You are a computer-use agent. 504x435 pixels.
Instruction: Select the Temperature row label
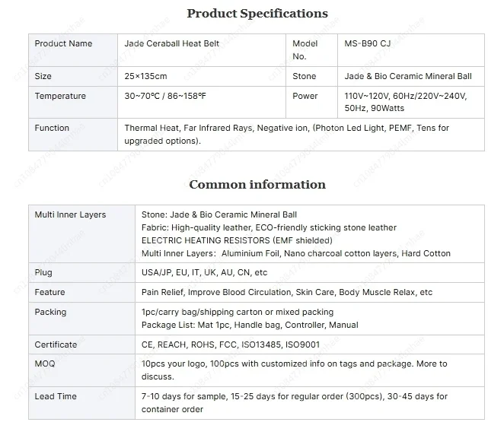pyautogui.click(x=60, y=96)
